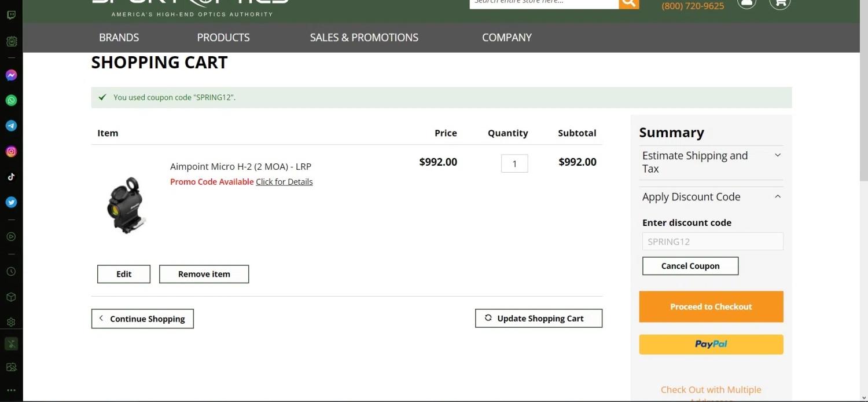Click the orange search magnifier button
Image resolution: width=868 pixels, height=402 pixels.
628,3
